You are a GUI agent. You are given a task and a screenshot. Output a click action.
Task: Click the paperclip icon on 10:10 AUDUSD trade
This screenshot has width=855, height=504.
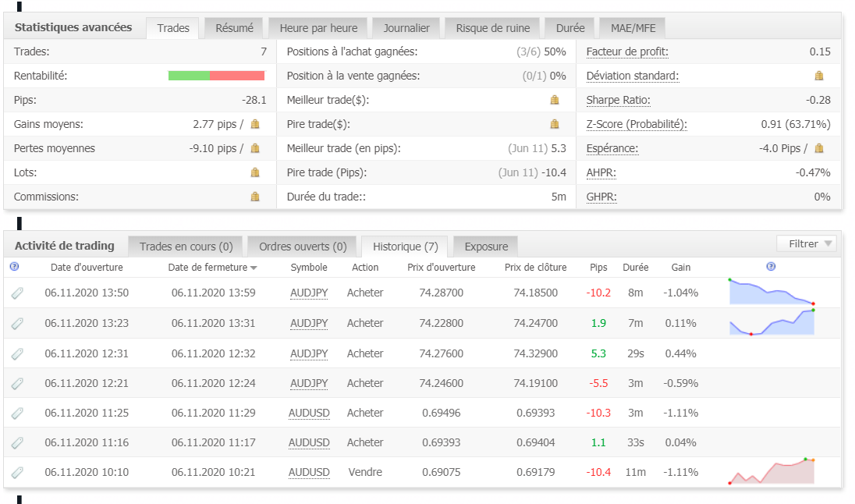tap(18, 473)
